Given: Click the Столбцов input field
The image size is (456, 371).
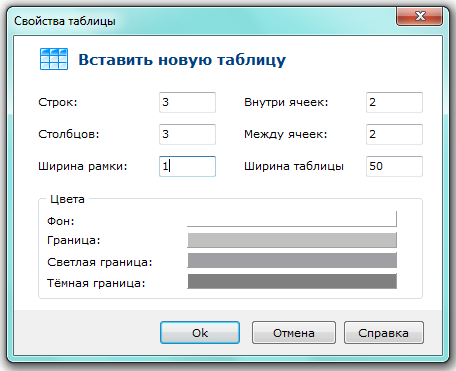Looking at the screenshot, I should pos(187,134).
